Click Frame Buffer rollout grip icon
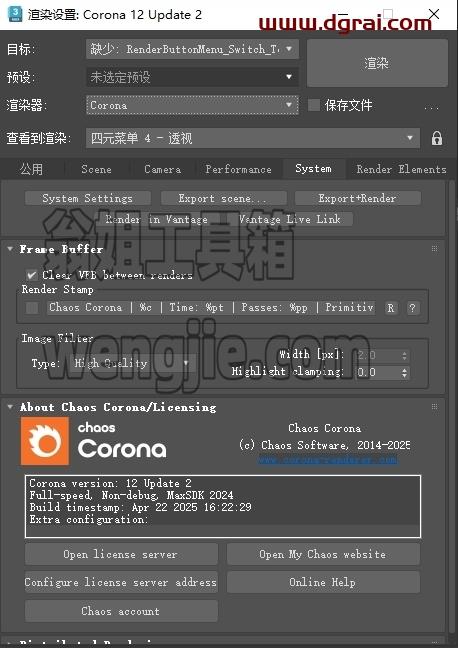This screenshot has width=458, height=648. [434, 249]
